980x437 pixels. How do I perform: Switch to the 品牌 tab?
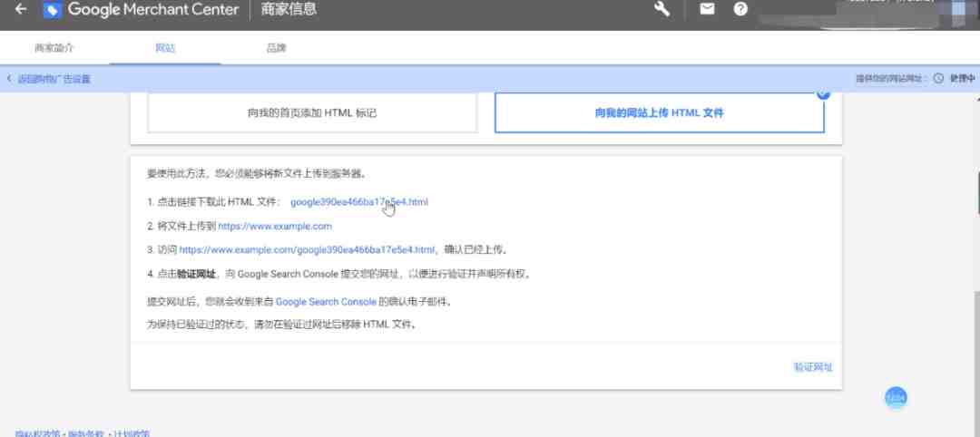click(x=276, y=48)
